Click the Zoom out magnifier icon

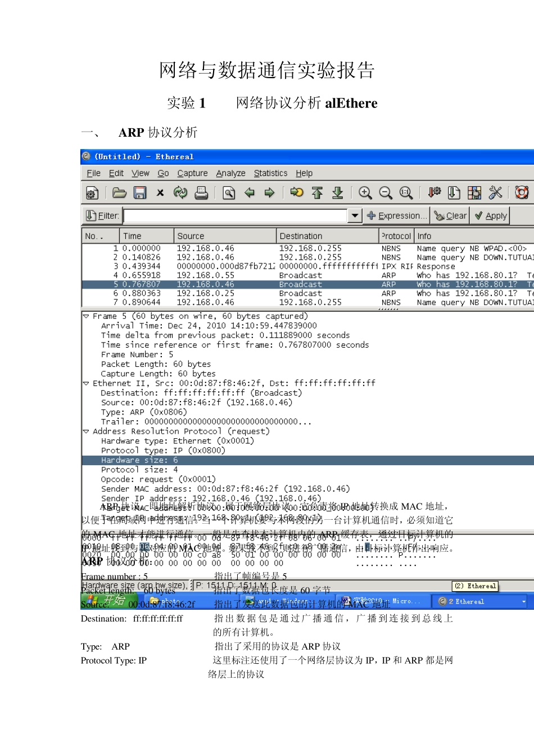pyautogui.click(x=386, y=193)
